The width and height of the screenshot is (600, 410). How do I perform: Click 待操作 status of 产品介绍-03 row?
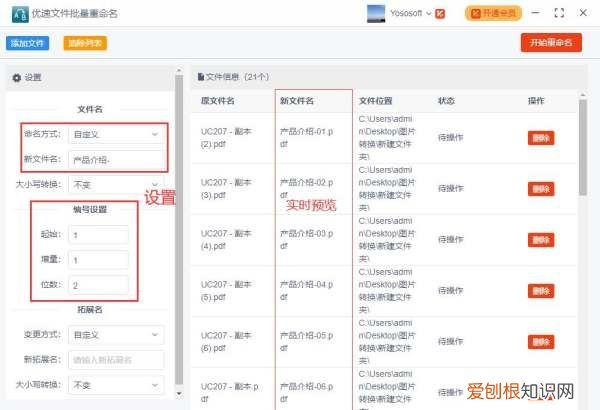[x=450, y=240]
